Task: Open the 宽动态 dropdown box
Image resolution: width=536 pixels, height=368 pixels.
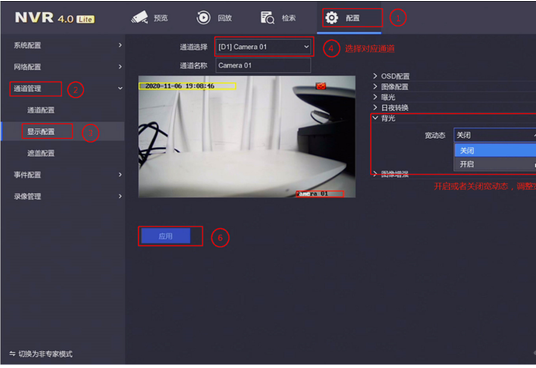Action: point(495,135)
